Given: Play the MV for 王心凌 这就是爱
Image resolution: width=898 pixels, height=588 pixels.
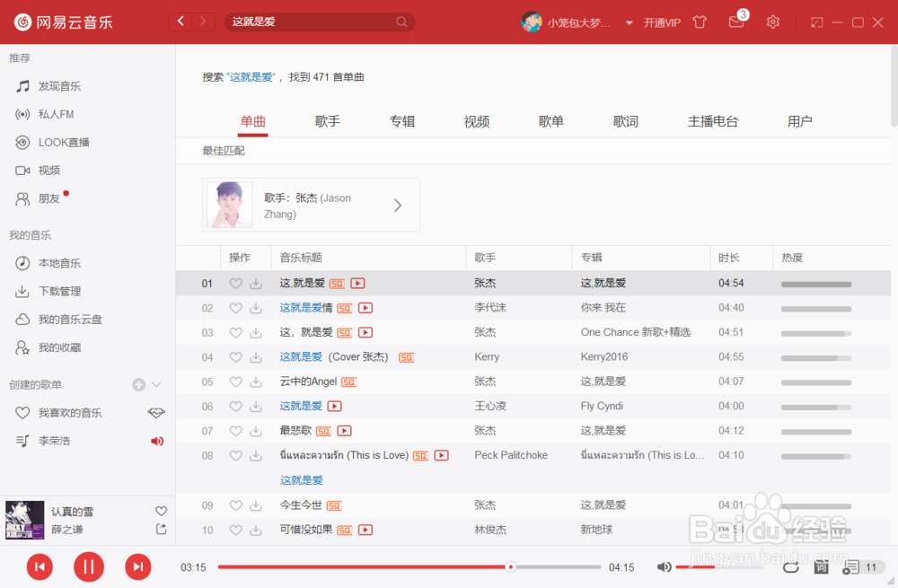Looking at the screenshot, I should [x=334, y=407].
